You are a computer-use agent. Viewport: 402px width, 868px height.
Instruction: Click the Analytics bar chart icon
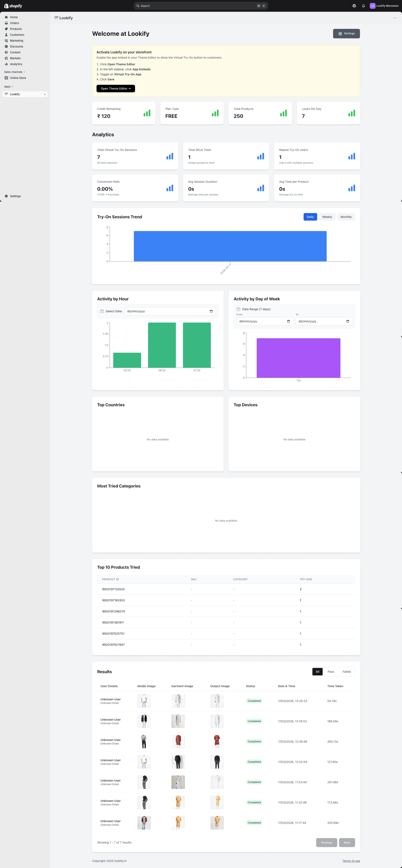point(6,64)
